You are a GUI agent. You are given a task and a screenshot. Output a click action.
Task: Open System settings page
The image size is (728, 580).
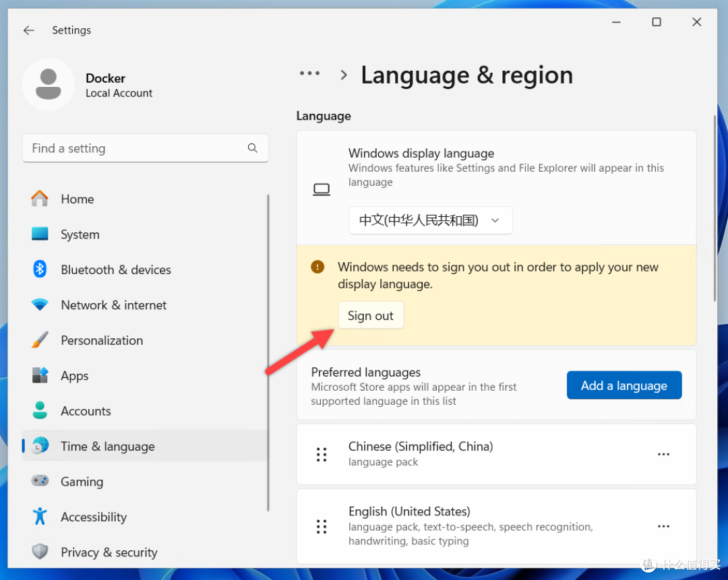coord(145,234)
